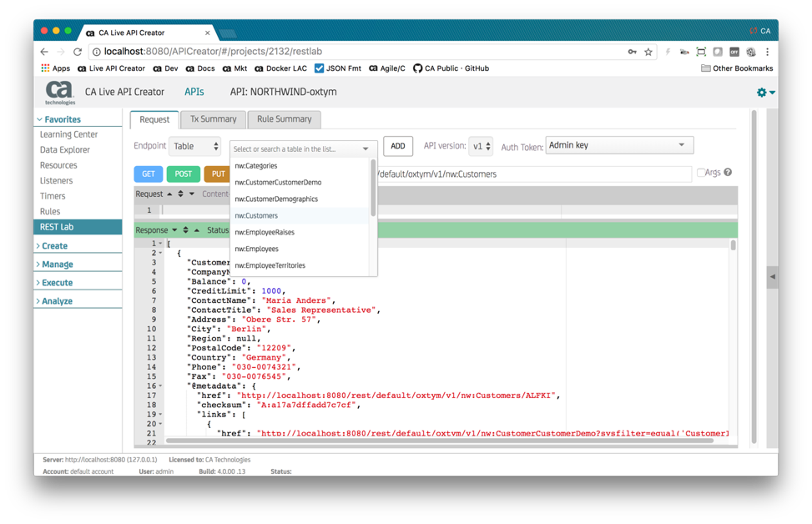Click Response panel up arrow
Image resolution: width=812 pixels, height=524 pixels.
[197, 230]
